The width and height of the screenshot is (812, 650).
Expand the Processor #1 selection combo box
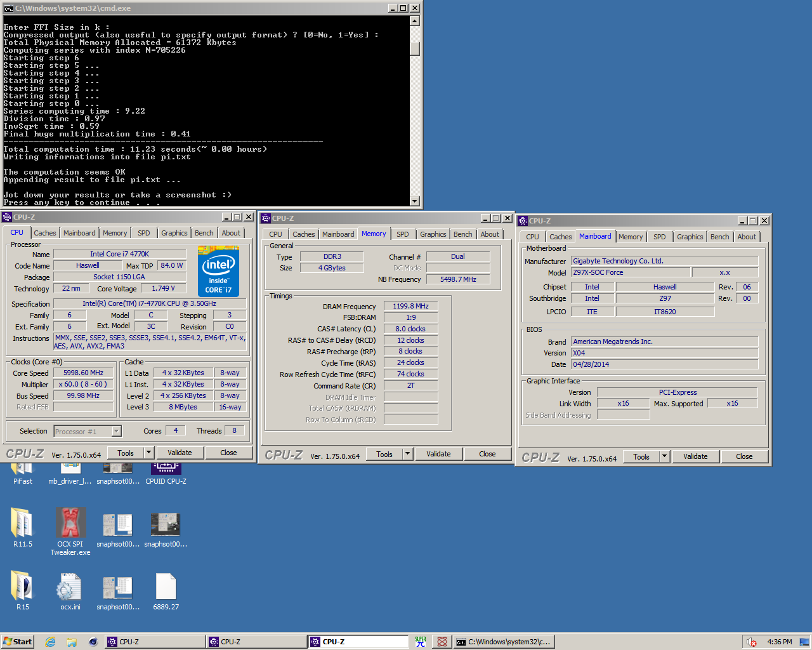pyautogui.click(x=117, y=431)
